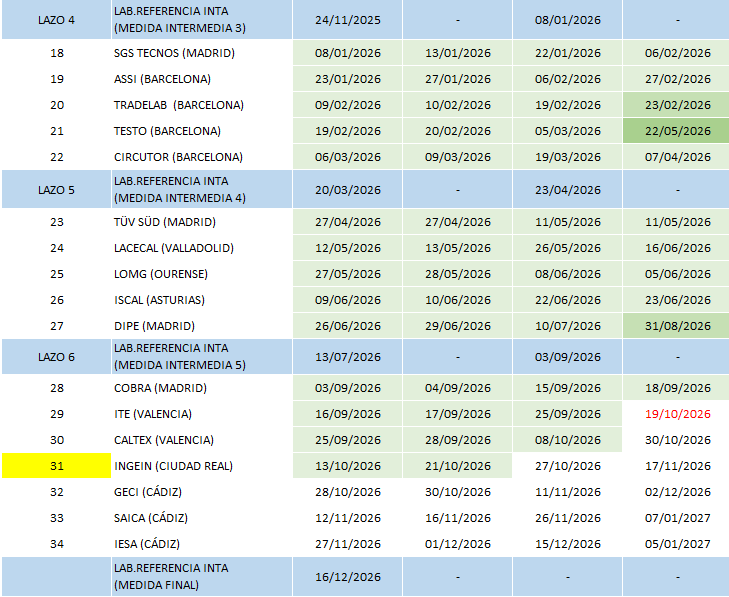
Task: Click date 03/09/2026 in LAZO 6 row
Action: pyautogui.click(x=567, y=357)
